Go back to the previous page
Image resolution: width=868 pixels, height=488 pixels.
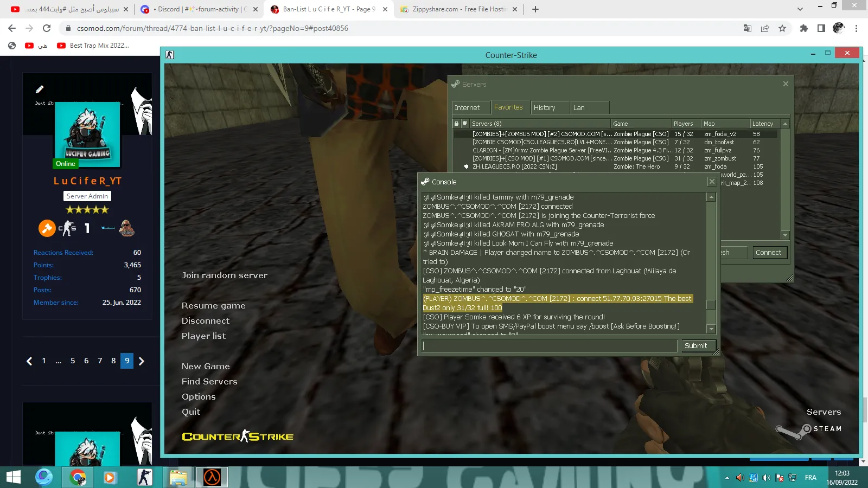pyautogui.click(x=12, y=28)
